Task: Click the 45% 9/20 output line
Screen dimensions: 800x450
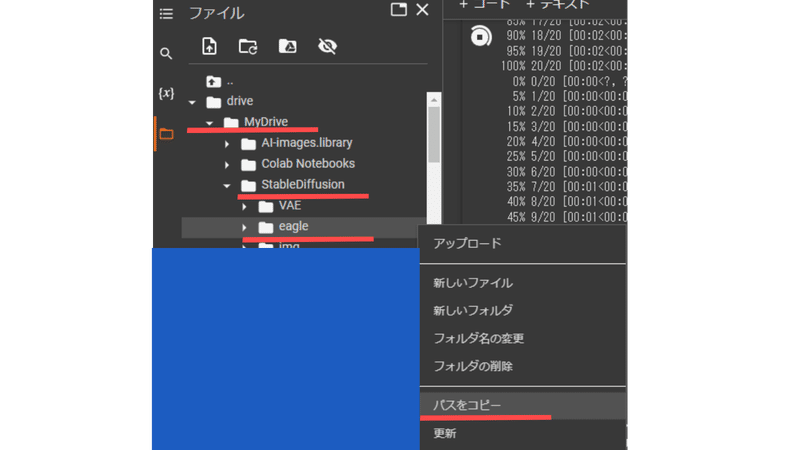Action: [567, 217]
